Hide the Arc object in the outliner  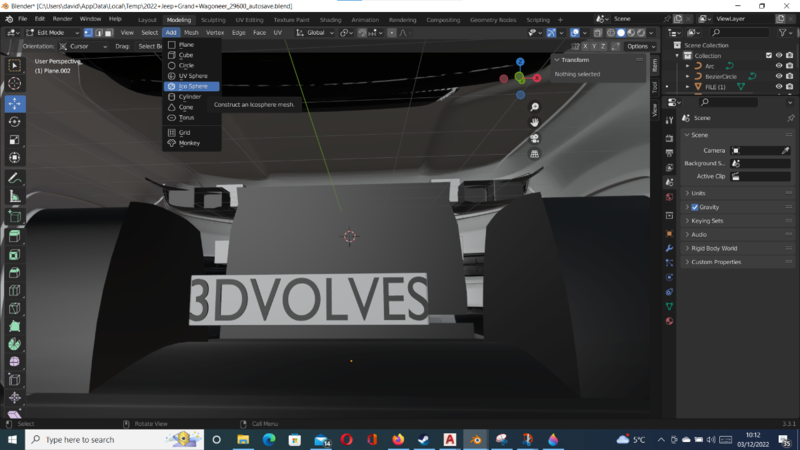click(x=779, y=66)
